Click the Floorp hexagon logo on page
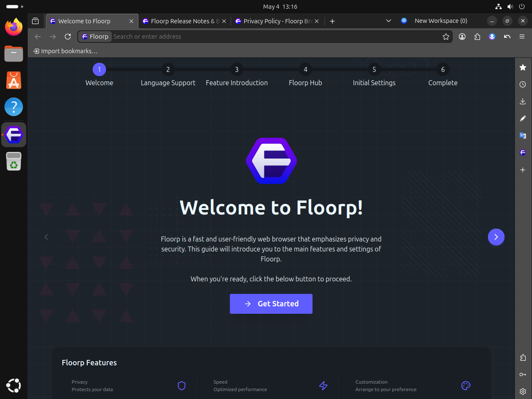The image size is (532, 399). tap(271, 161)
